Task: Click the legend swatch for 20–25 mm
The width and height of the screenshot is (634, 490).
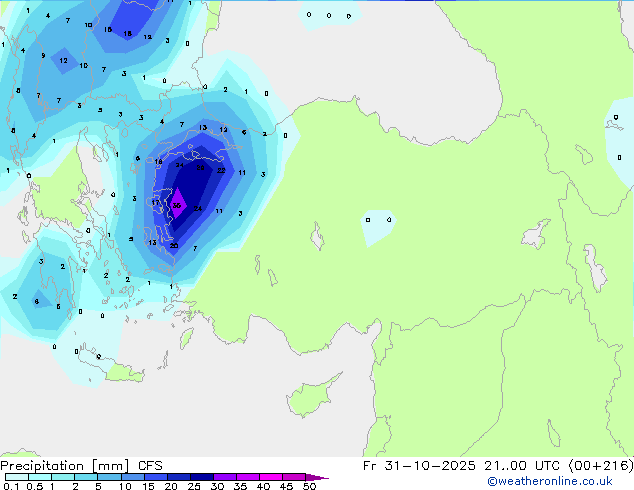Action: click(179, 477)
